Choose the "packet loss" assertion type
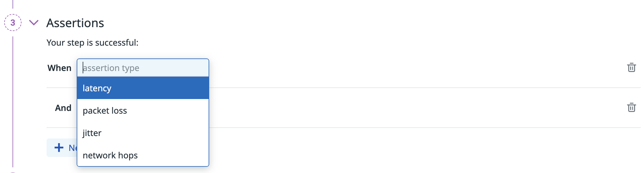The height and width of the screenshot is (173, 644). [x=143, y=111]
